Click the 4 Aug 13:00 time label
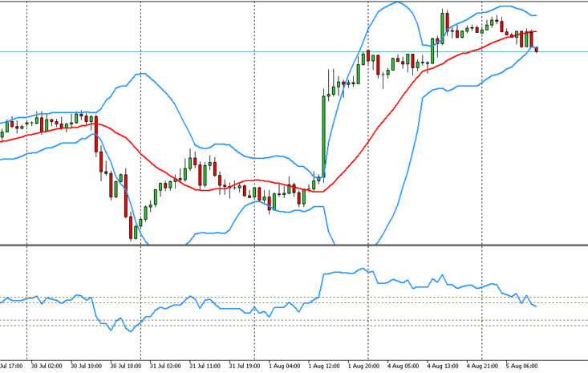The image size is (588, 373). pyautogui.click(x=443, y=366)
